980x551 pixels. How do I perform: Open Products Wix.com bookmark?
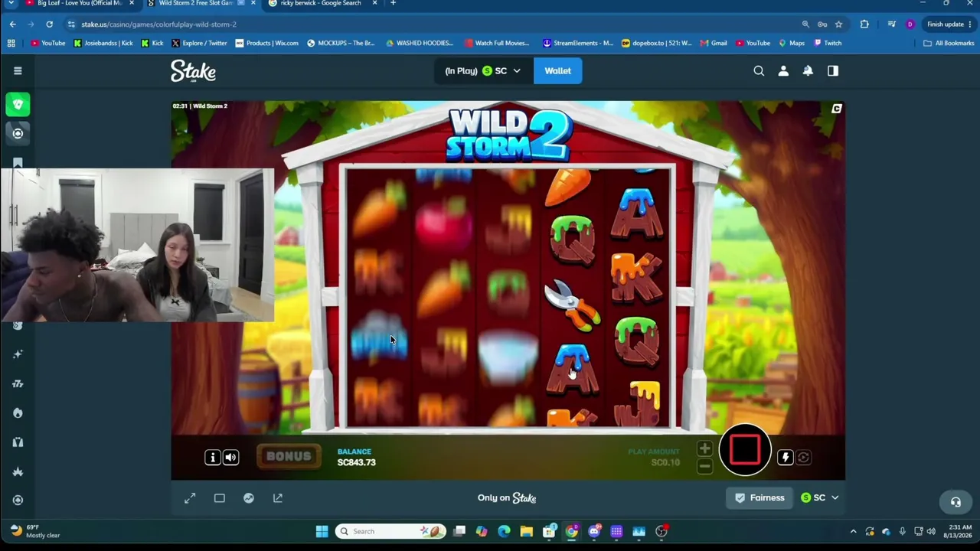click(x=267, y=44)
